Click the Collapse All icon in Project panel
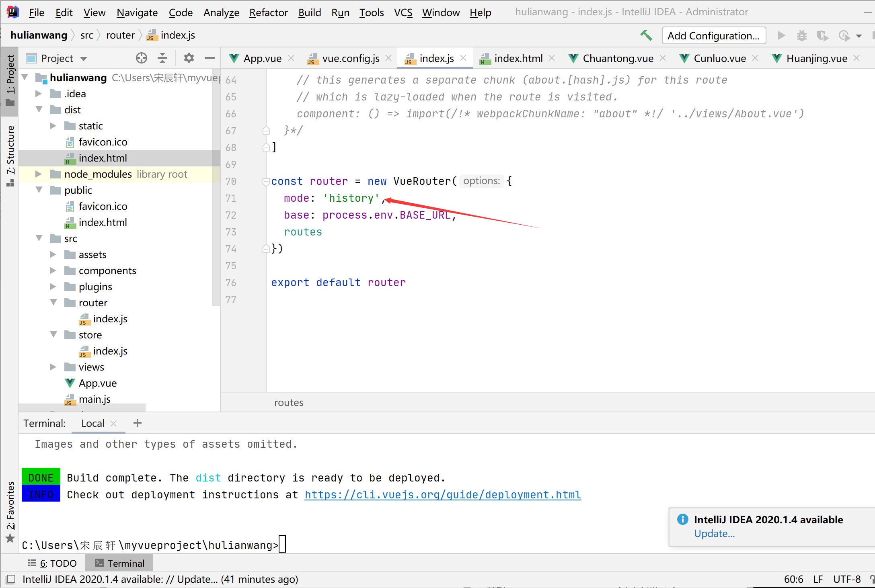 coord(162,58)
